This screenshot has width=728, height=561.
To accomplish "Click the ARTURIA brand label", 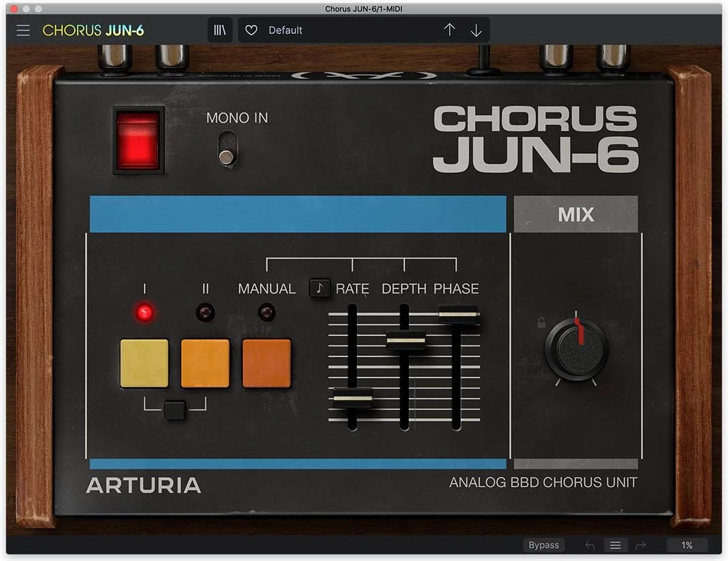I will coord(144,485).
